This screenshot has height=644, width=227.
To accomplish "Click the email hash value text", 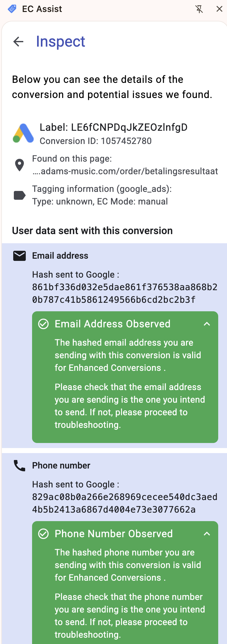I will pyautogui.click(x=125, y=293).
